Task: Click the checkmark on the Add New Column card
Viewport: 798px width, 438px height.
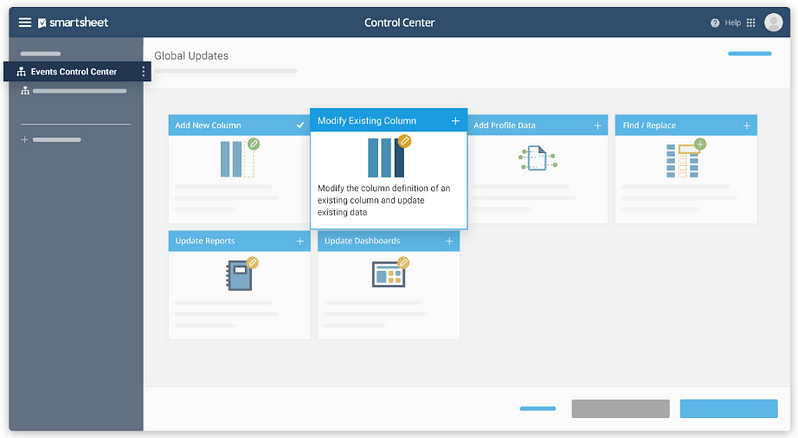Action: coord(300,125)
